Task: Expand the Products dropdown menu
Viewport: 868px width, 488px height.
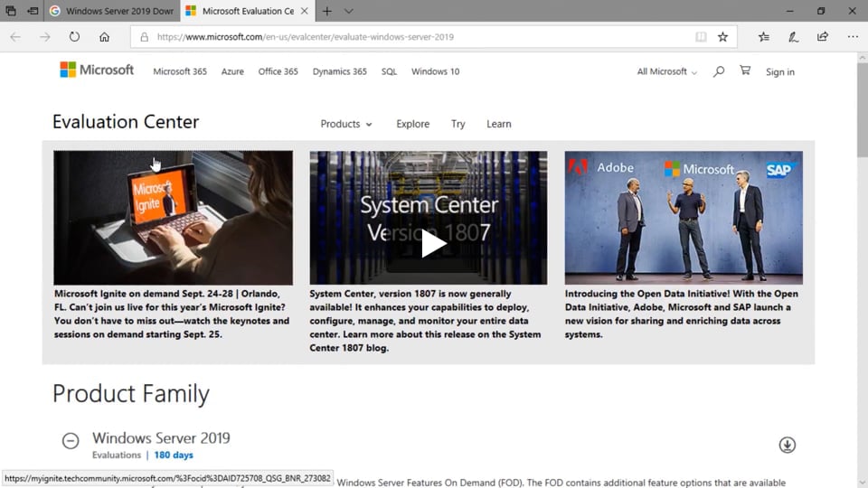Action: (x=346, y=124)
